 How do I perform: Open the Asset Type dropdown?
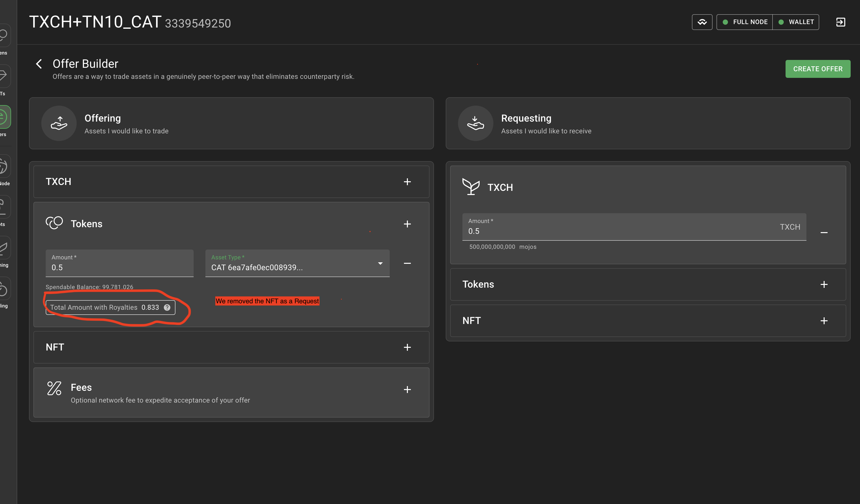coord(297,264)
